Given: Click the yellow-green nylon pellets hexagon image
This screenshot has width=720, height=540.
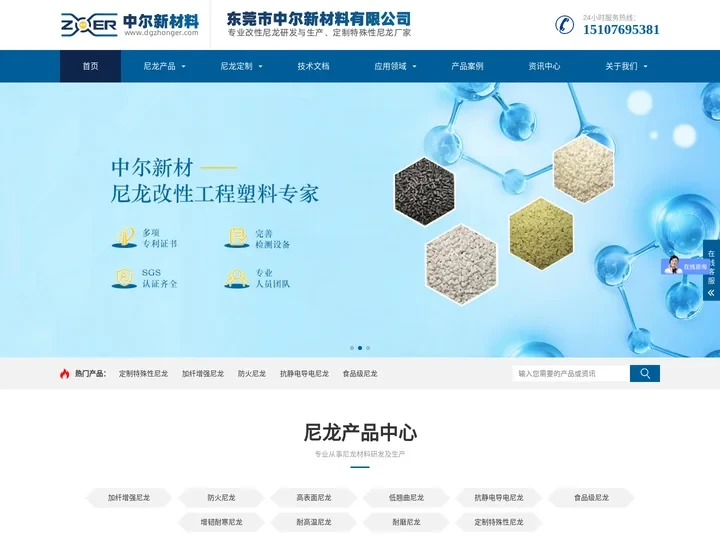Looking at the screenshot, I should [541, 234].
